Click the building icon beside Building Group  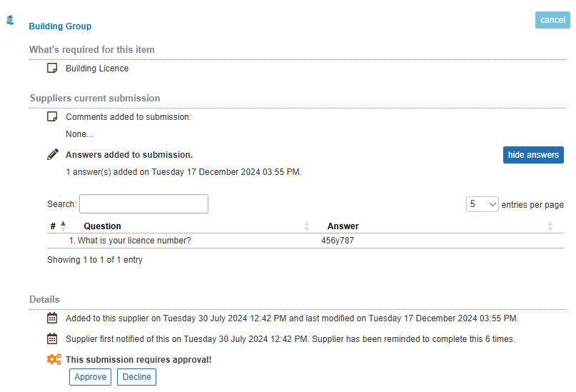click(10, 20)
